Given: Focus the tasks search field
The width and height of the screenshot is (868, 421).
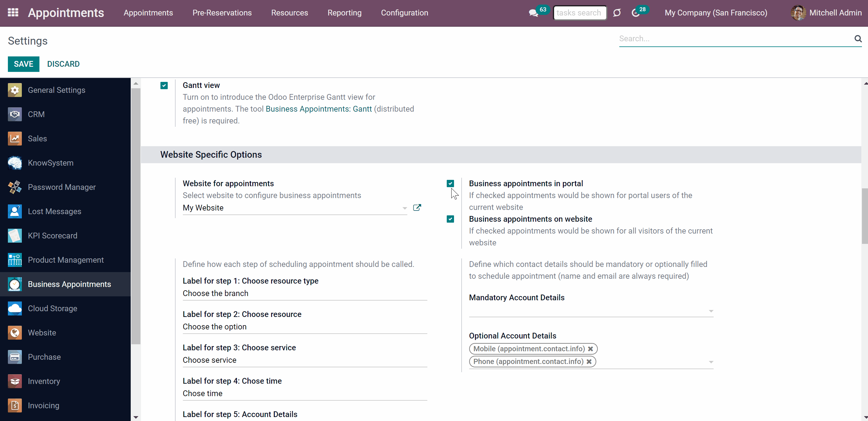Looking at the screenshot, I should (x=580, y=13).
